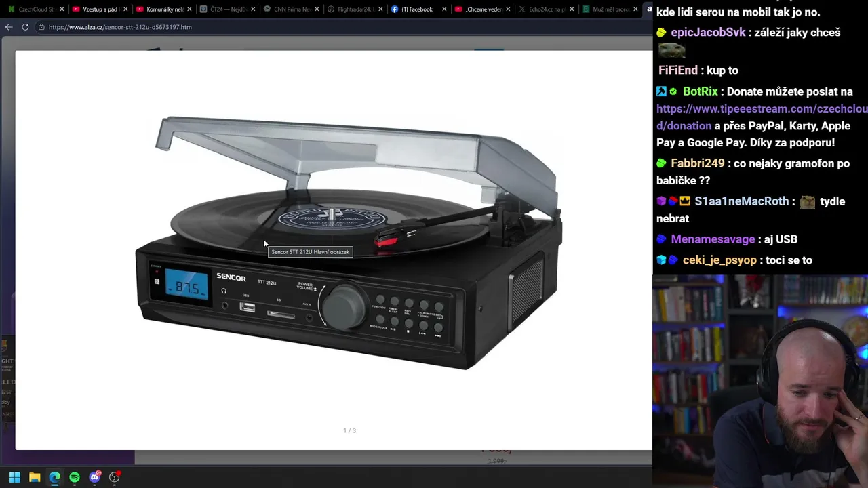Click the Fabbri249 username in chat
The width and height of the screenshot is (868, 488).
point(698,163)
